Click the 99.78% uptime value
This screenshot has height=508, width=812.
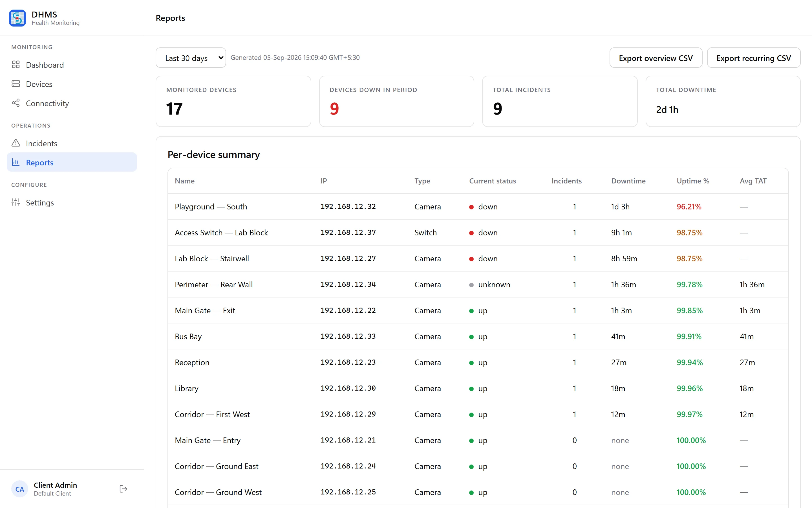pyautogui.click(x=690, y=284)
